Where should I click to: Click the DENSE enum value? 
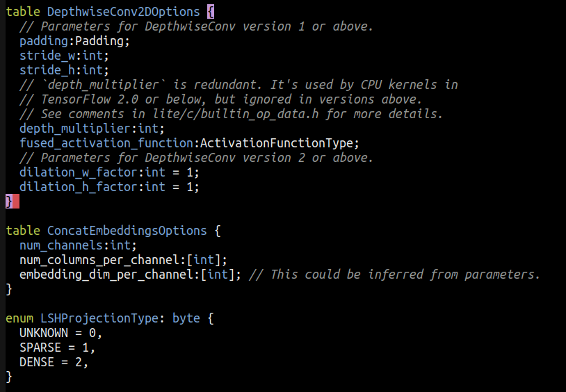(x=37, y=362)
